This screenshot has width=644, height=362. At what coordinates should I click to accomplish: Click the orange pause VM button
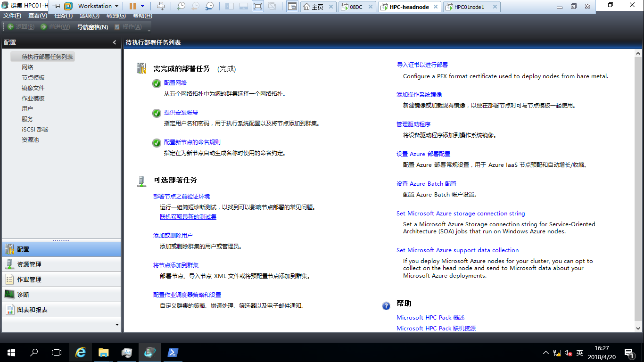(x=132, y=6)
